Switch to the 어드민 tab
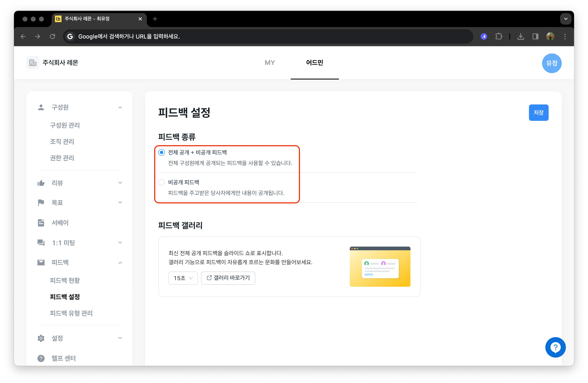588x383 pixels. (315, 63)
